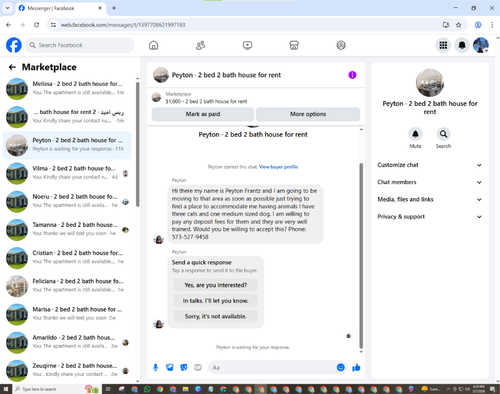This screenshot has height=394, width=500.
Task: Open the Tamanna conversation in the list
Action: tap(67, 230)
